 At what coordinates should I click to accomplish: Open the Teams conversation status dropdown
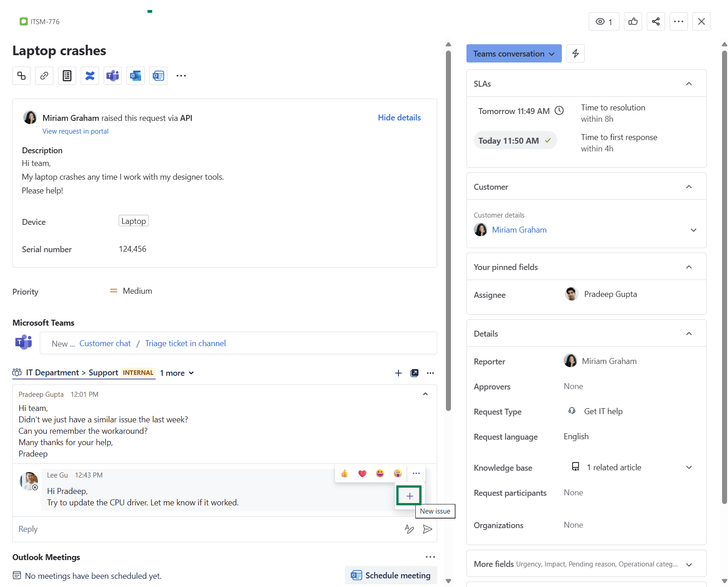(x=513, y=53)
